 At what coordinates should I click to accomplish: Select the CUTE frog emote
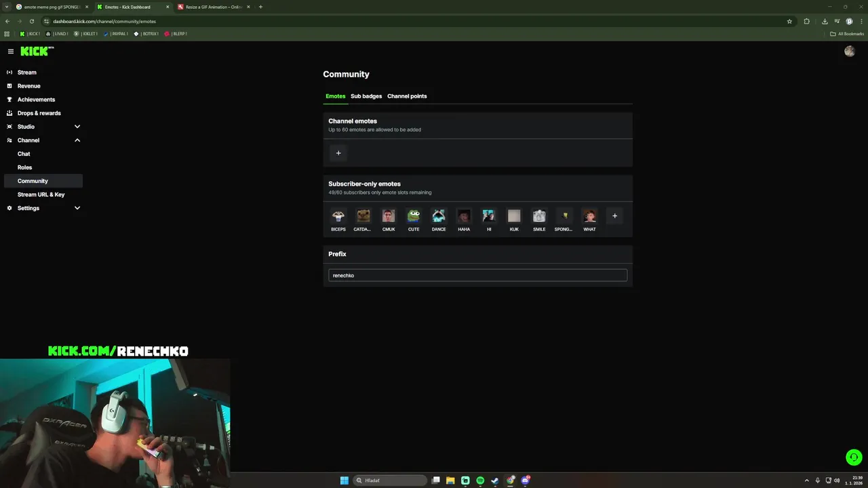point(414,216)
